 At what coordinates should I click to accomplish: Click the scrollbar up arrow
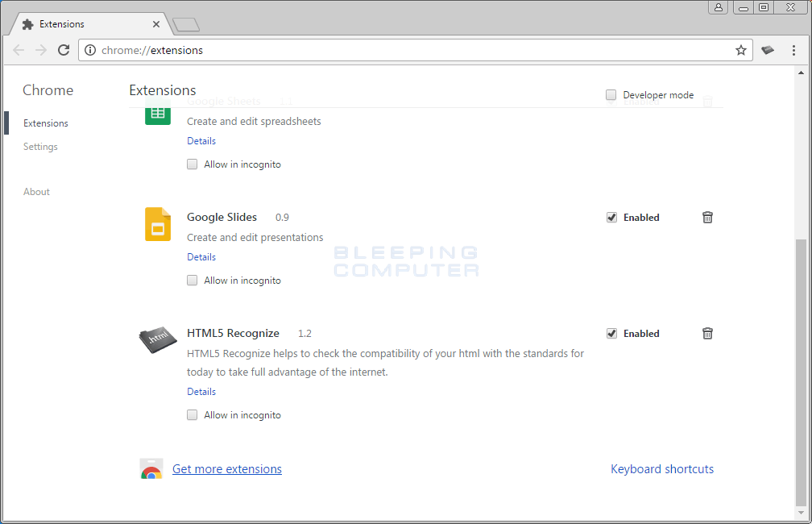[801, 73]
